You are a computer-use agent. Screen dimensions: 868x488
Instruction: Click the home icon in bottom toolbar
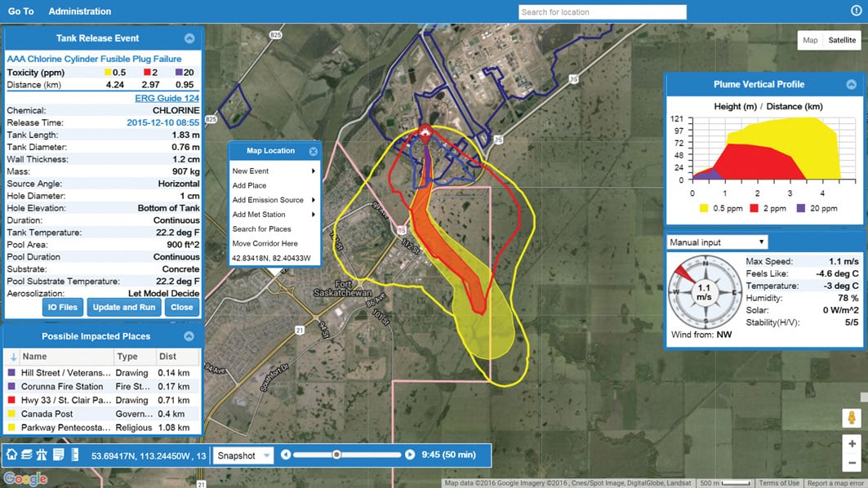coord(11,455)
